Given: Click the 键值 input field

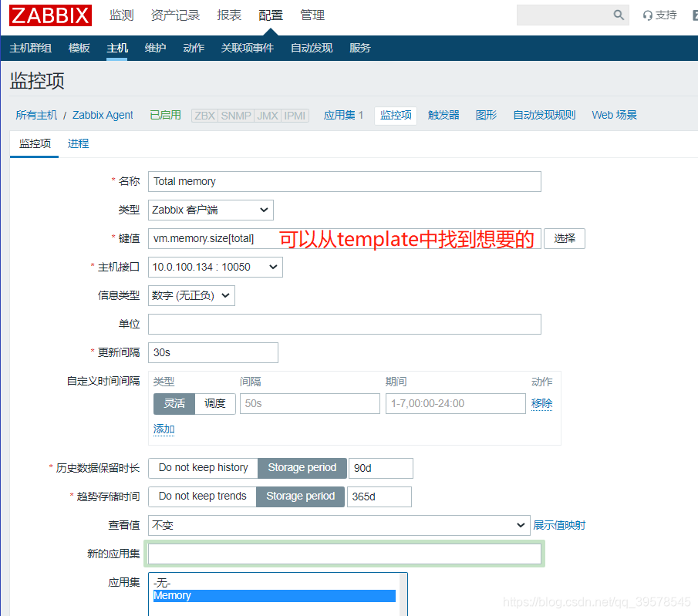Looking at the screenshot, I should (x=345, y=238).
